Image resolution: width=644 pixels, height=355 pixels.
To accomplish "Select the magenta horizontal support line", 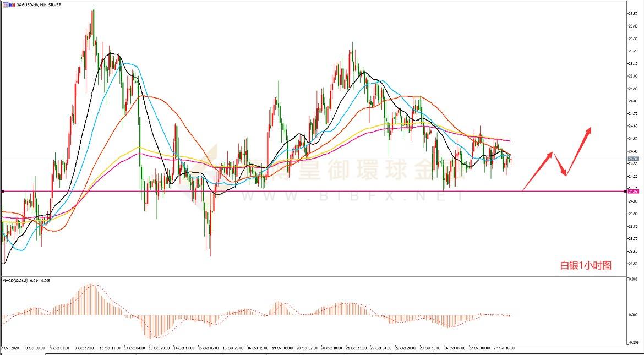I will click(330, 191).
